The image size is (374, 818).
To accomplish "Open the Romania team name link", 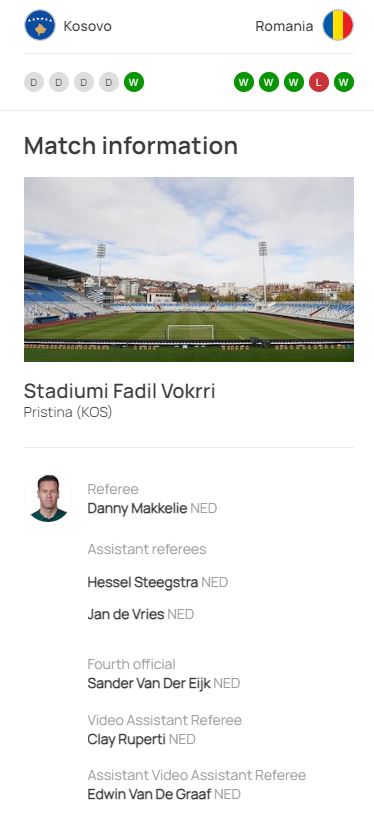I will pyautogui.click(x=284, y=26).
